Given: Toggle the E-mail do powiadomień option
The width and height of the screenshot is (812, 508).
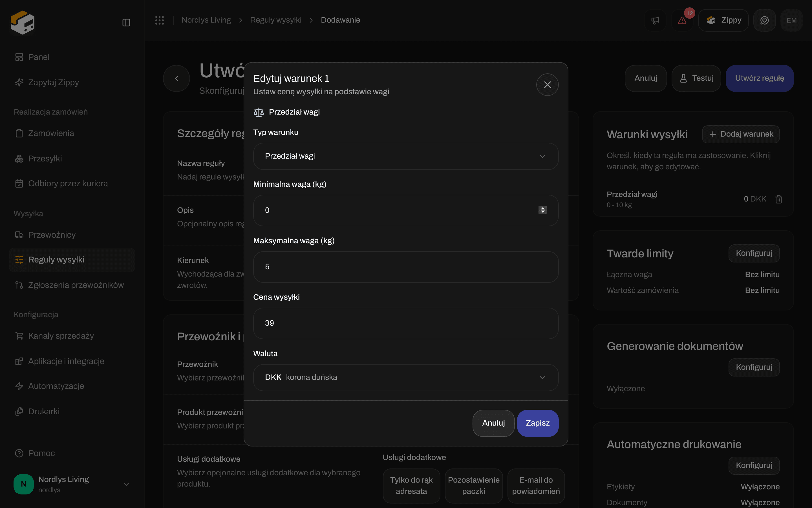Looking at the screenshot, I should tap(536, 486).
